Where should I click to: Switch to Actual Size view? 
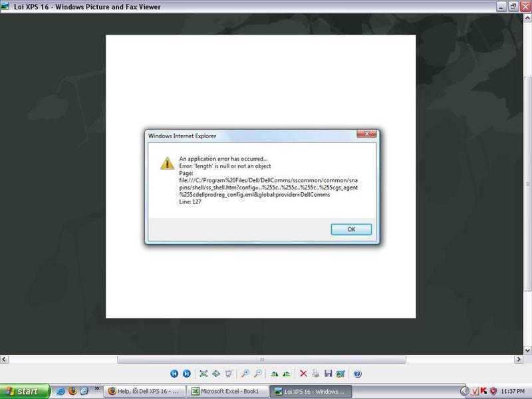[216, 374]
